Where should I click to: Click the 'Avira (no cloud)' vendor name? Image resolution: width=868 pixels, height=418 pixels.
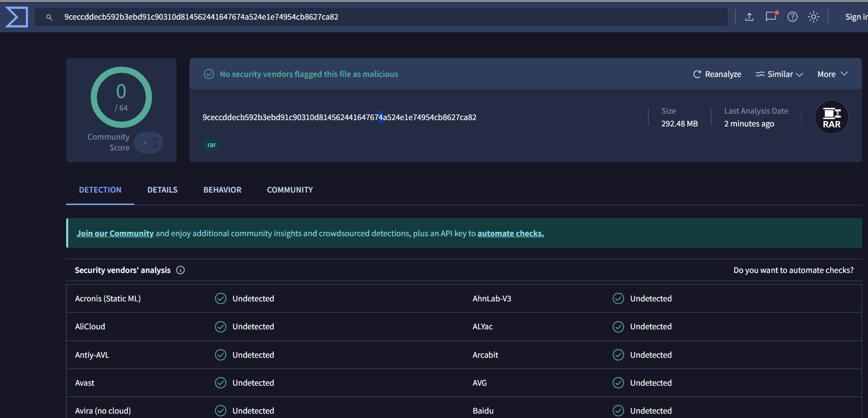103,411
